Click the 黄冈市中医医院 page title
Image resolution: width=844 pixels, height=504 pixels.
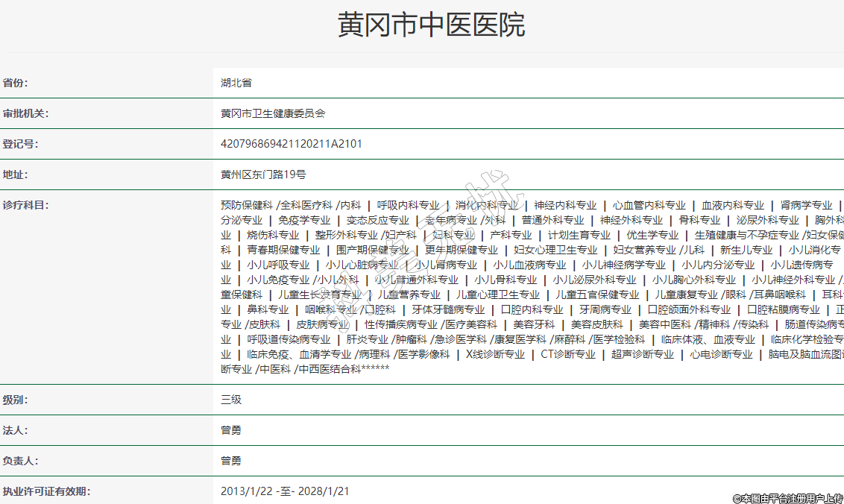pyautogui.click(x=431, y=25)
